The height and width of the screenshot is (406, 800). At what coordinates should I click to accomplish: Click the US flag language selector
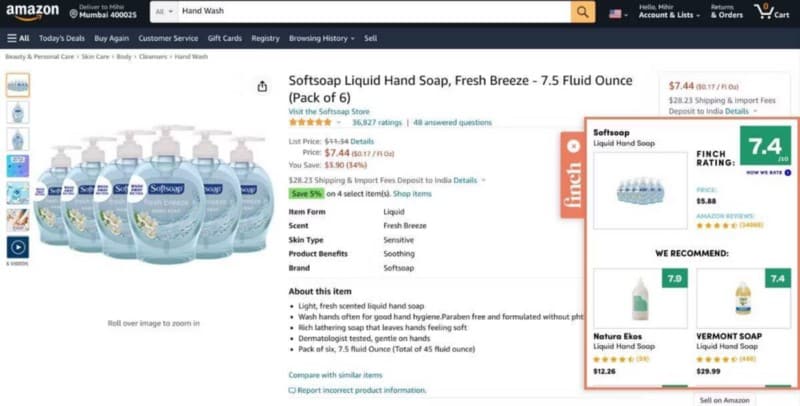pyautogui.click(x=617, y=13)
